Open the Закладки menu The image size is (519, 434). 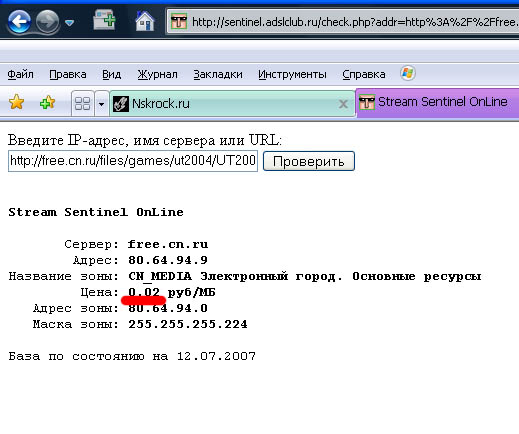click(x=218, y=74)
